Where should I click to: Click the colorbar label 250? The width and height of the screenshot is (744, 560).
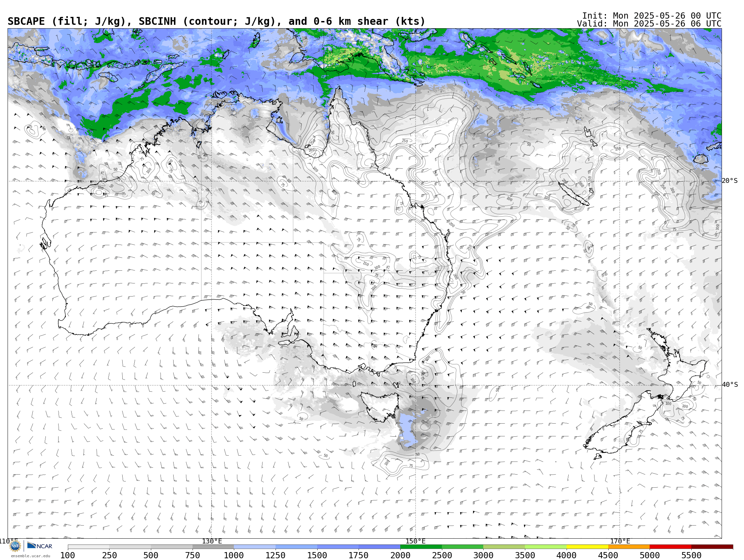click(x=110, y=555)
